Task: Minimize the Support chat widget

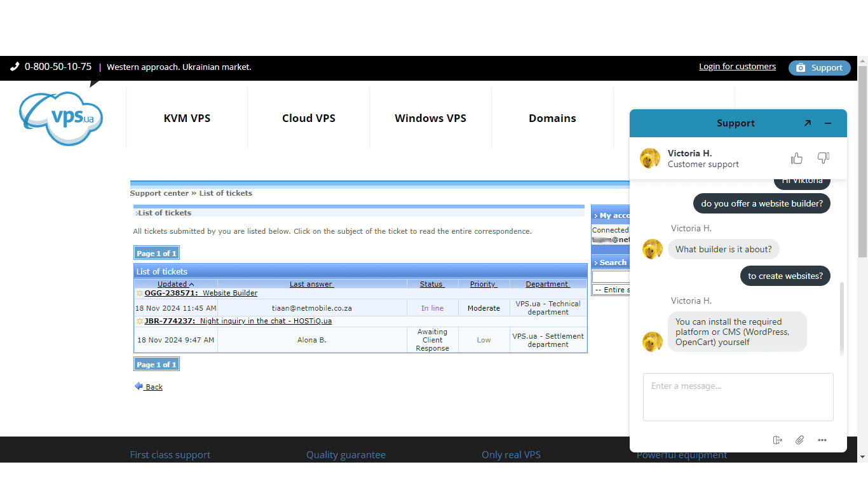Action: [x=828, y=123]
